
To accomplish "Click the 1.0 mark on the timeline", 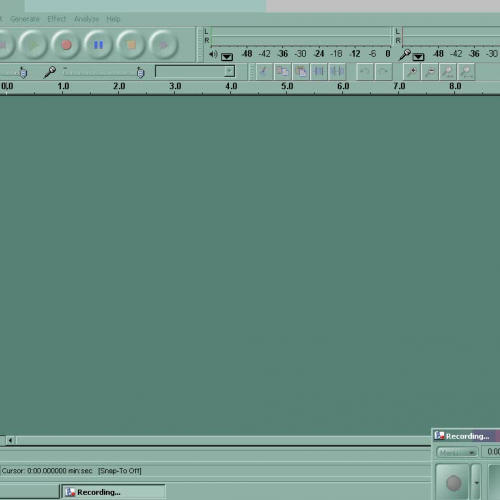I will (x=63, y=86).
